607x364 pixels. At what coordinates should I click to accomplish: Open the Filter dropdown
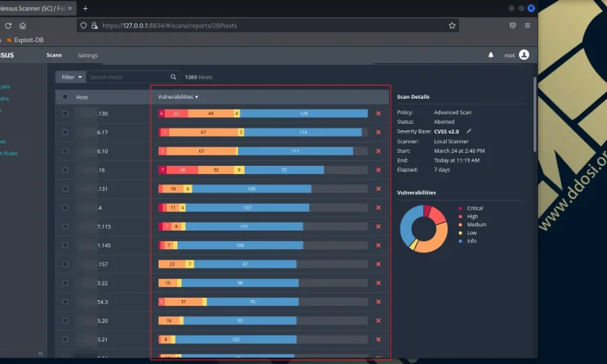pos(71,77)
